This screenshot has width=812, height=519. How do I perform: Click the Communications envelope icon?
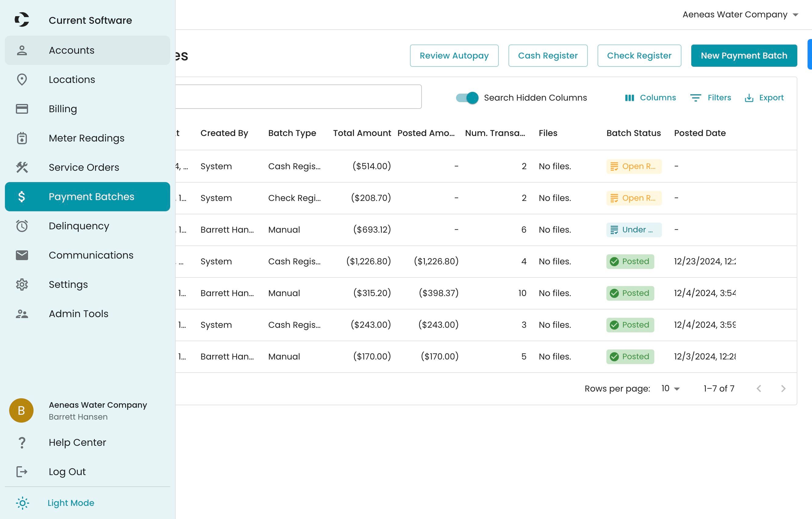(22, 255)
